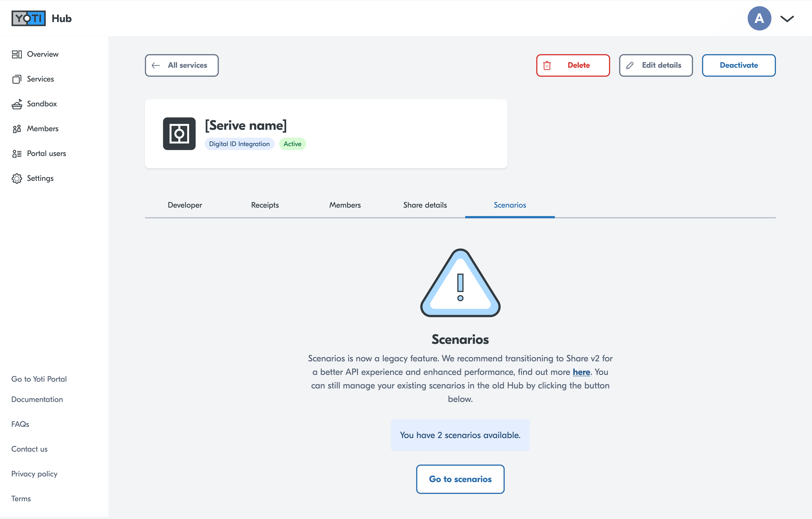The image size is (812, 519).
Task: Select the Share details tab
Action: point(425,205)
